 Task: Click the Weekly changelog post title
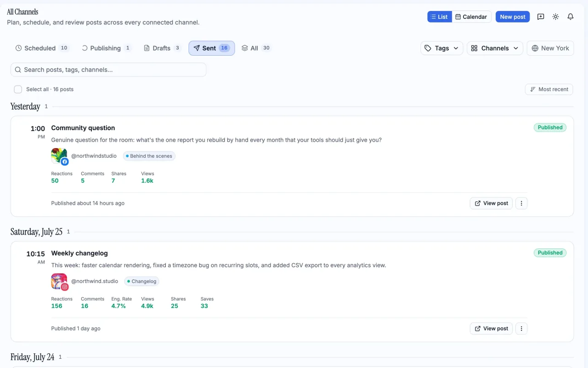click(x=79, y=253)
